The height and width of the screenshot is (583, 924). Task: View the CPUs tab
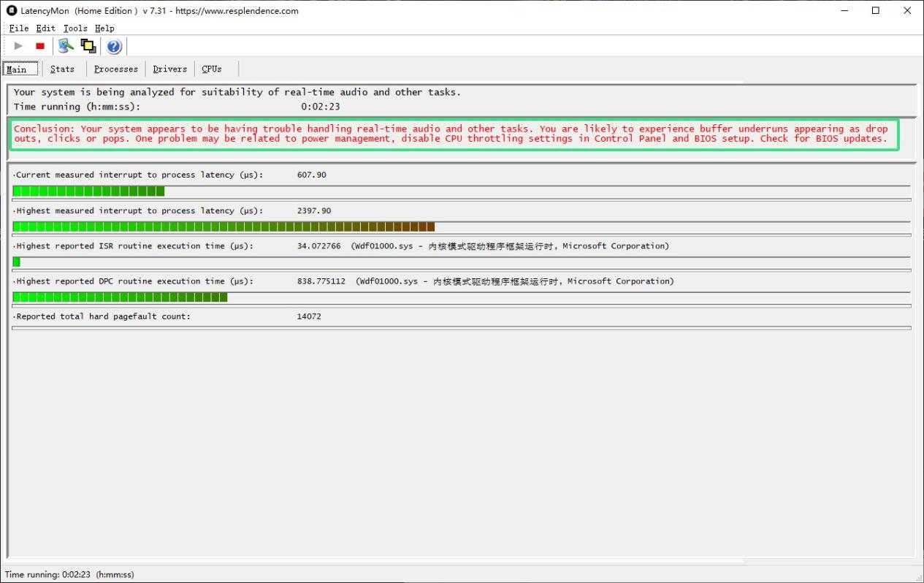pyautogui.click(x=212, y=69)
